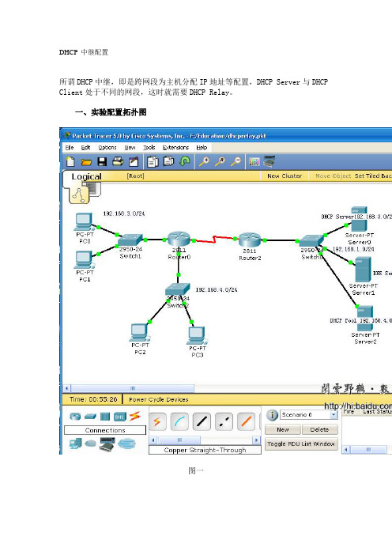Click the connection list scrollbar right arrow
This screenshot has height=555, width=392.
257,440
